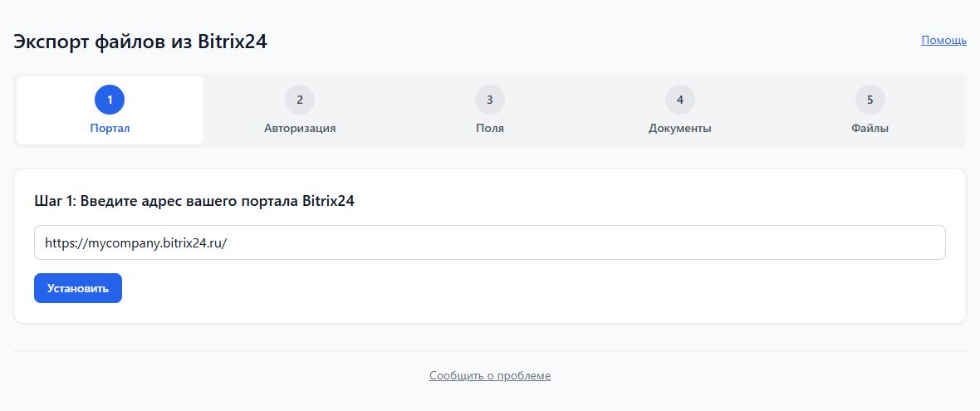Go to the Поля step tab
This screenshot has width=980, height=411.
490,110
